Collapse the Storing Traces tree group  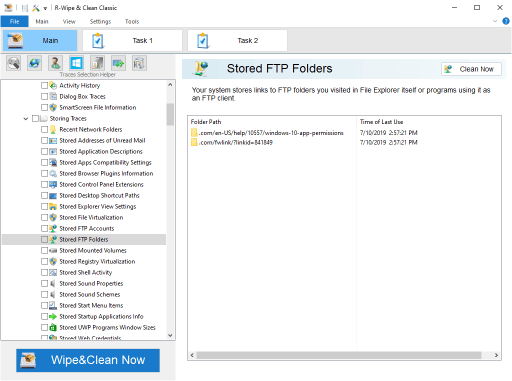26,119
